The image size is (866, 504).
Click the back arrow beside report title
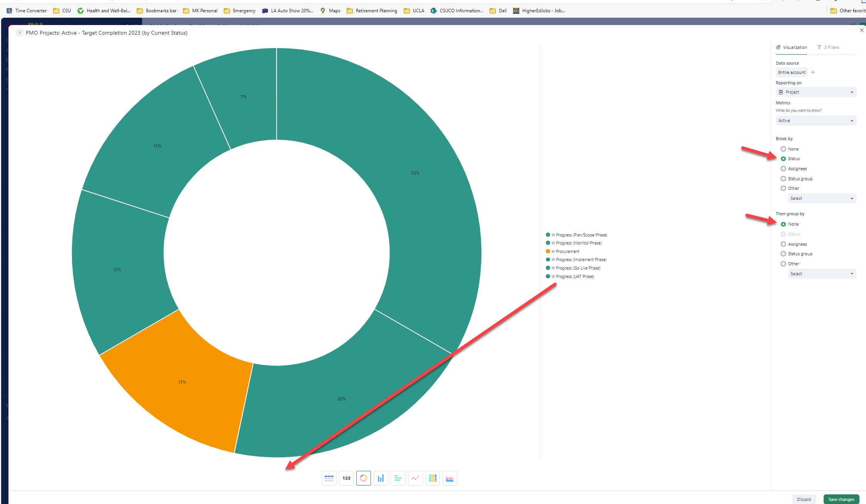(x=20, y=33)
